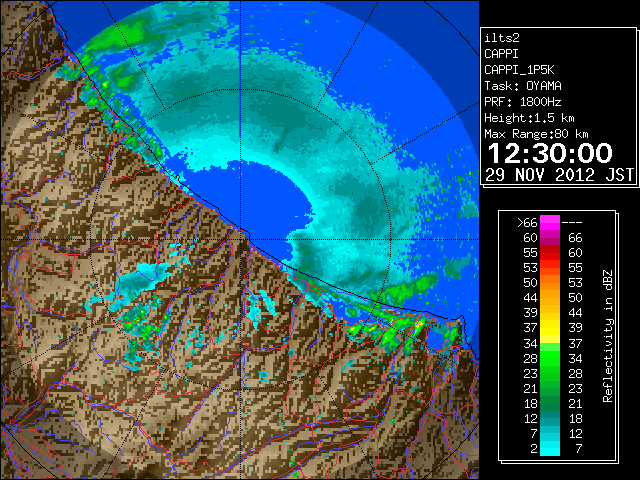Click the '>66' legend label
The height and width of the screenshot is (480, 640).
pos(527,222)
